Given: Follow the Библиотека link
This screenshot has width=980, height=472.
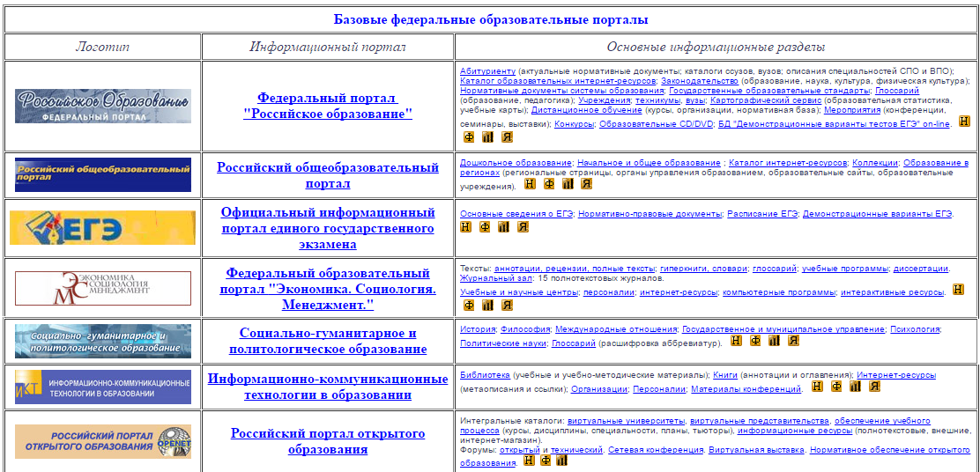Looking at the screenshot, I should click(x=485, y=375).
